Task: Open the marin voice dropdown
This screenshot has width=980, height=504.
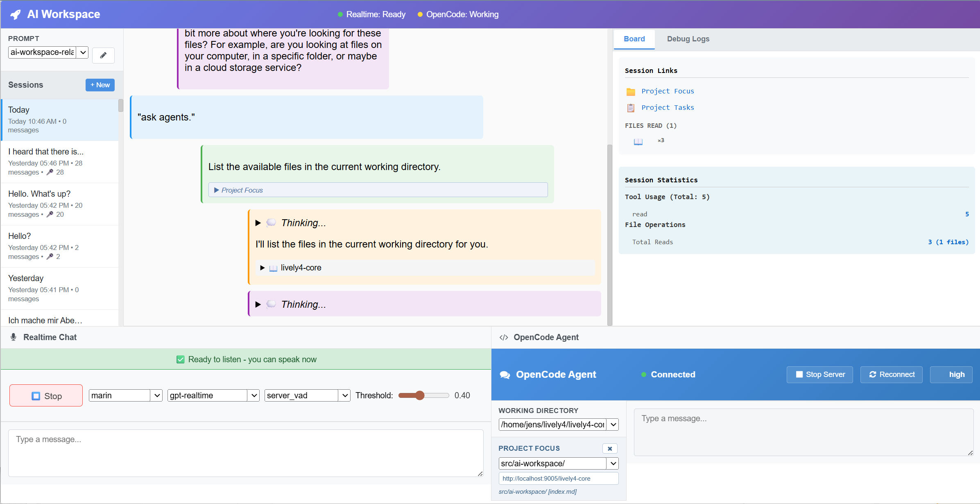Action: [125, 395]
